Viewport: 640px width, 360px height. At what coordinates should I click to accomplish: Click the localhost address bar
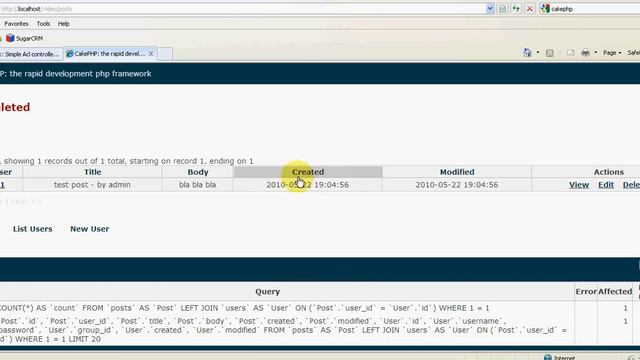(243, 9)
